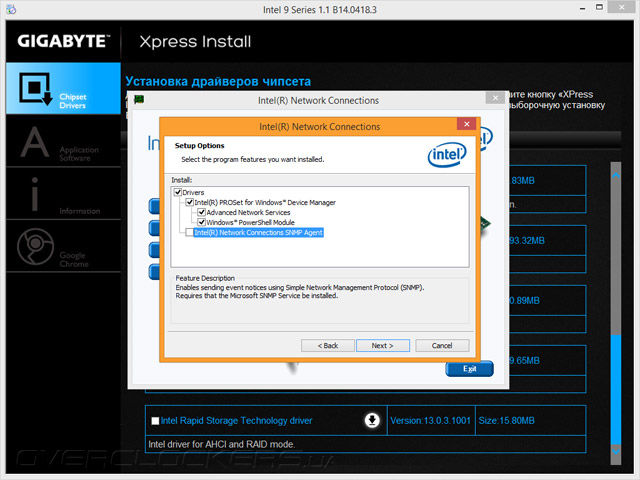Click Version:13.0.3.1001 text

click(x=430, y=420)
